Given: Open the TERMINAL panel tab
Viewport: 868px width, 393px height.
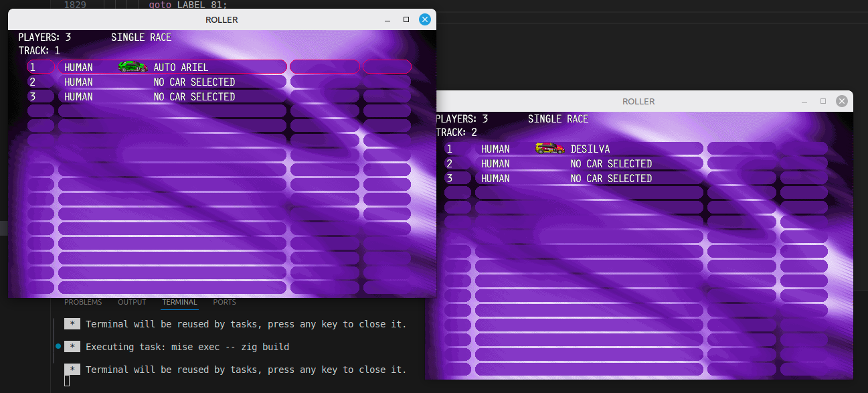Looking at the screenshot, I should tap(180, 302).
